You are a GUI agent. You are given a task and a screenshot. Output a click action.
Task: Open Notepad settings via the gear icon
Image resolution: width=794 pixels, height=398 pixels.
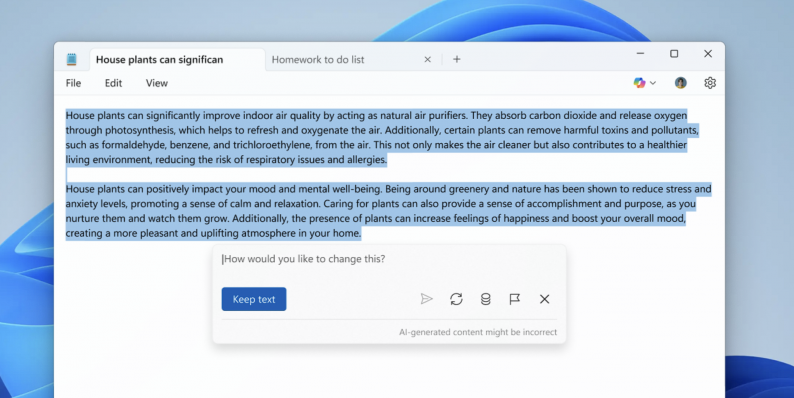pyautogui.click(x=710, y=83)
